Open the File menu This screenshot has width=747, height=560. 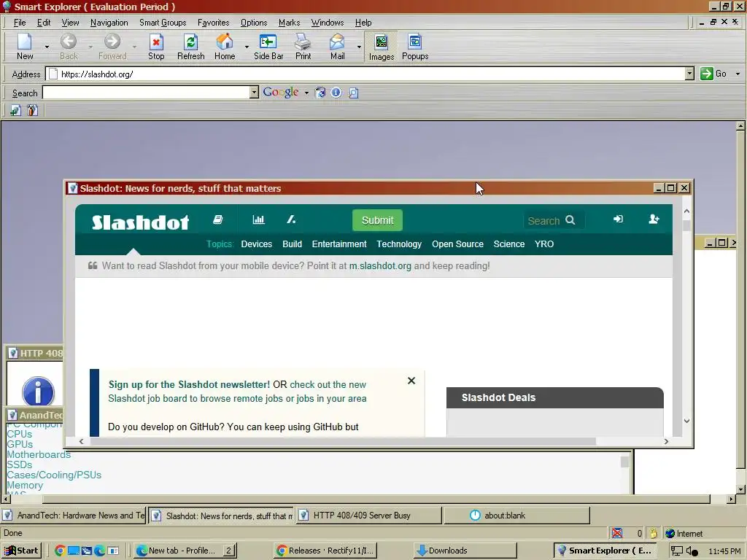(20, 23)
